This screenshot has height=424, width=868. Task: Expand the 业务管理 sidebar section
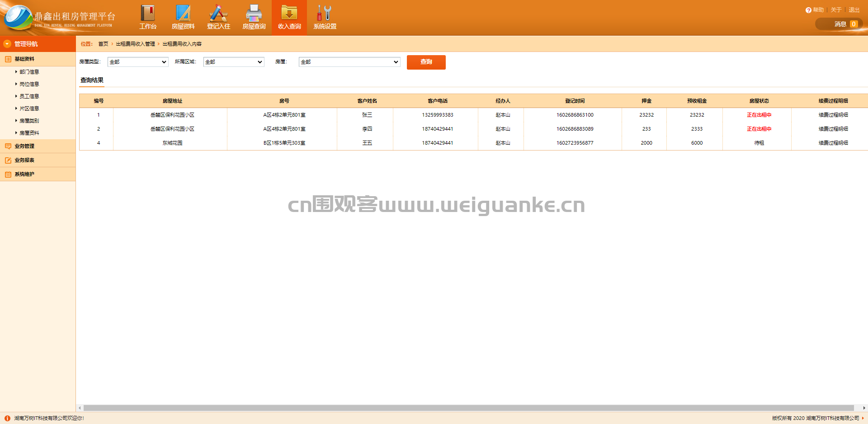point(38,146)
